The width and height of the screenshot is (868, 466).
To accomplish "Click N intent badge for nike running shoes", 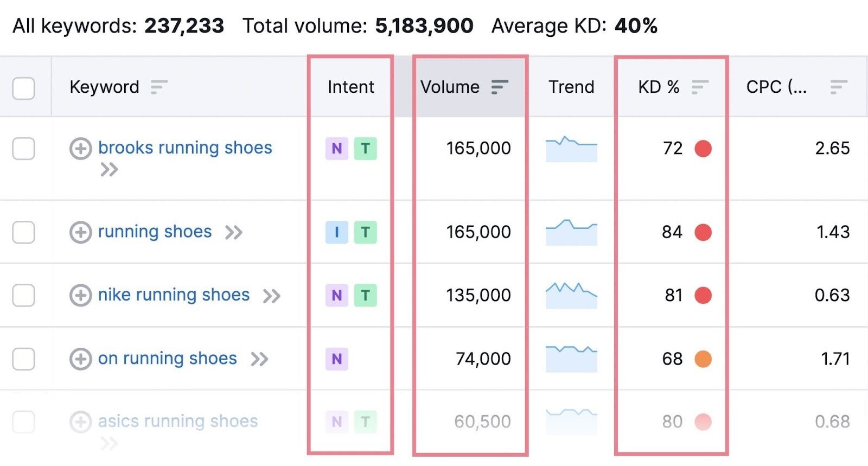I will point(336,295).
